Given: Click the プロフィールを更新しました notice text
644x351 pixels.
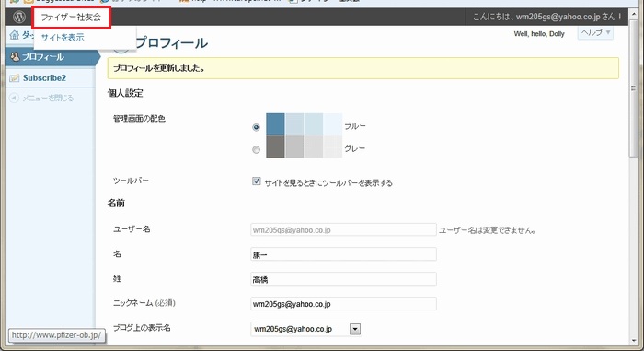Looking at the screenshot, I should (x=159, y=68).
